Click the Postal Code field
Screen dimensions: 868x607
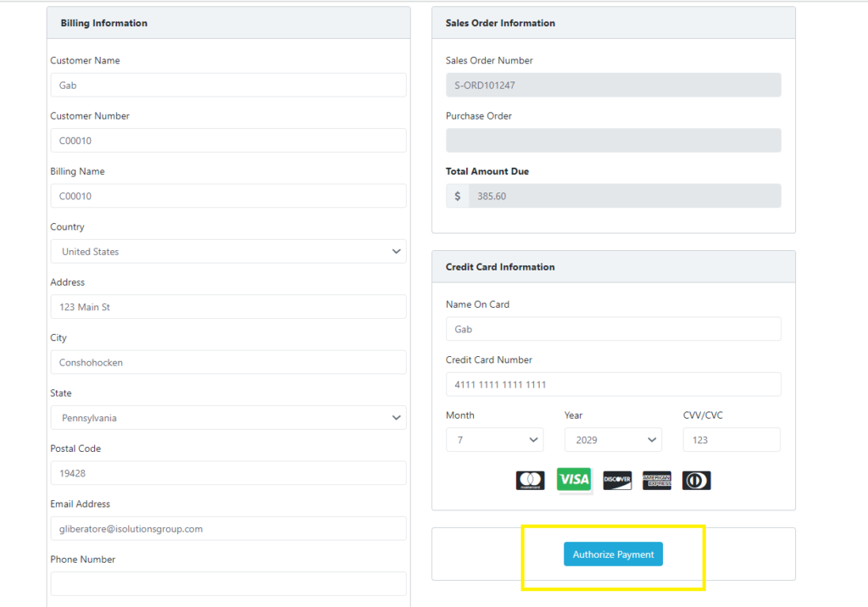point(227,473)
